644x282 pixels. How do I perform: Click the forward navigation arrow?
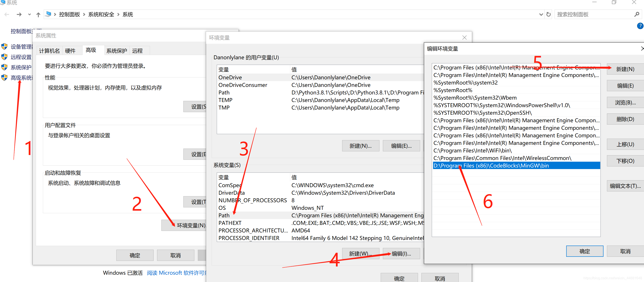pyautogui.click(x=19, y=14)
